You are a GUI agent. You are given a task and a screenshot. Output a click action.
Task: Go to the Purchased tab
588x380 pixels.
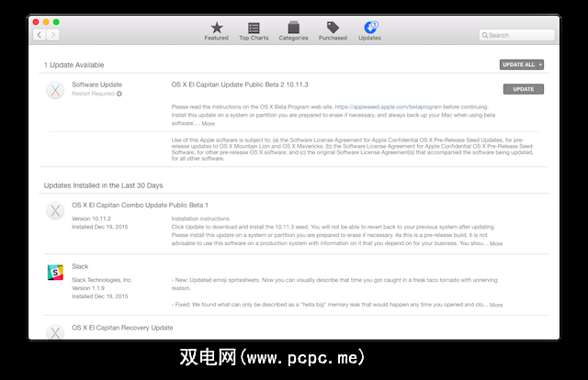click(333, 31)
